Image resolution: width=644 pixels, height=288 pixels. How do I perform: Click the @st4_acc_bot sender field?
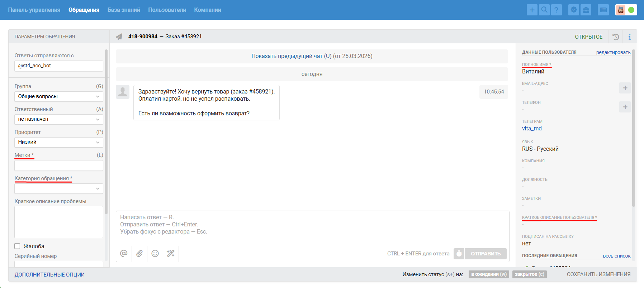click(x=59, y=66)
